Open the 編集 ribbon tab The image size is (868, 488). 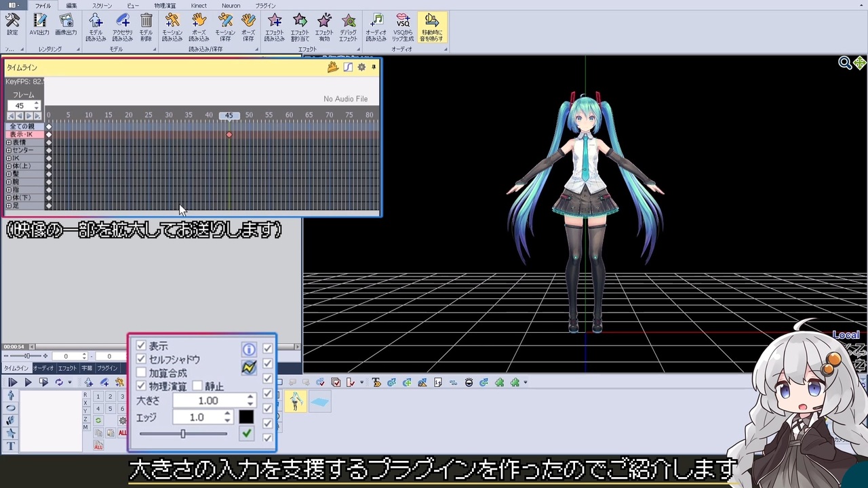click(x=71, y=5)
